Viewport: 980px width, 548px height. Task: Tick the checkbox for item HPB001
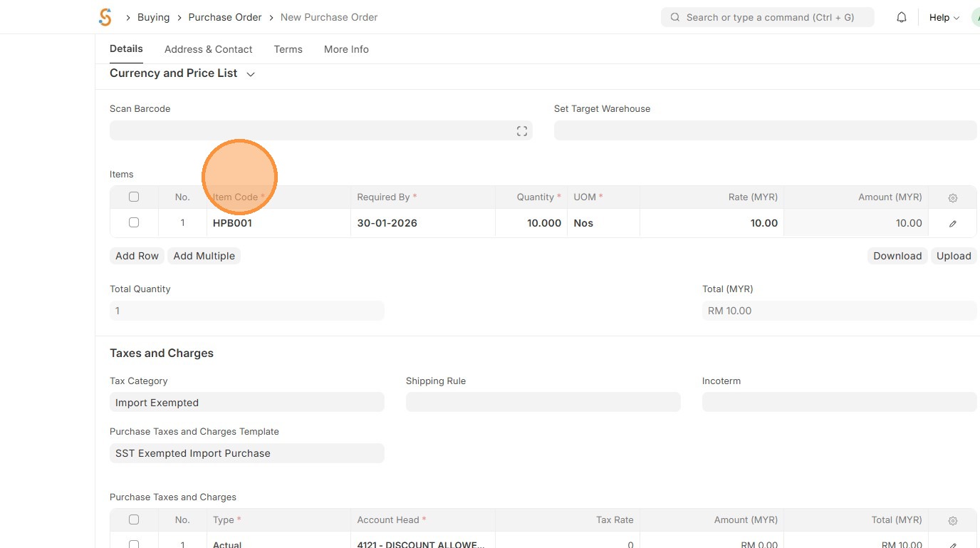(134, 222)
